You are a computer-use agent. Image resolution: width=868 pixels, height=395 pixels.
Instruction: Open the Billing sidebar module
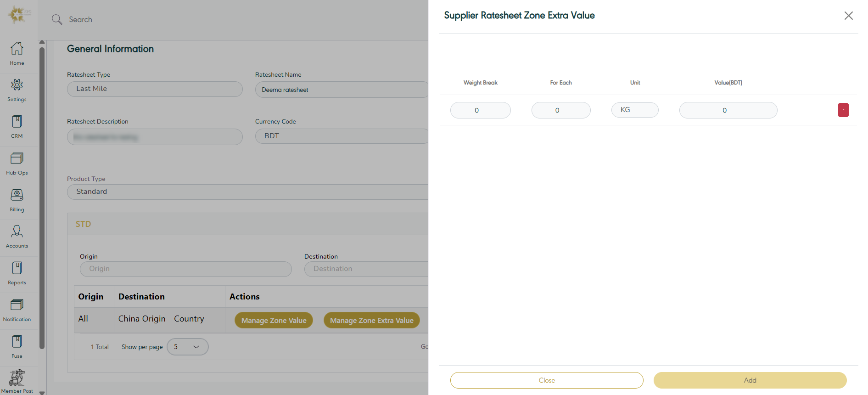(x=17, y=200)
